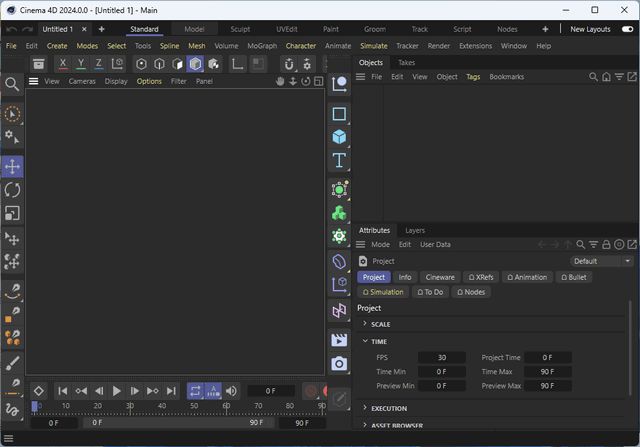The height and width of the screenshot is (447, 640).
Task: Add a Camera object
Action: [x=340, y=364]
